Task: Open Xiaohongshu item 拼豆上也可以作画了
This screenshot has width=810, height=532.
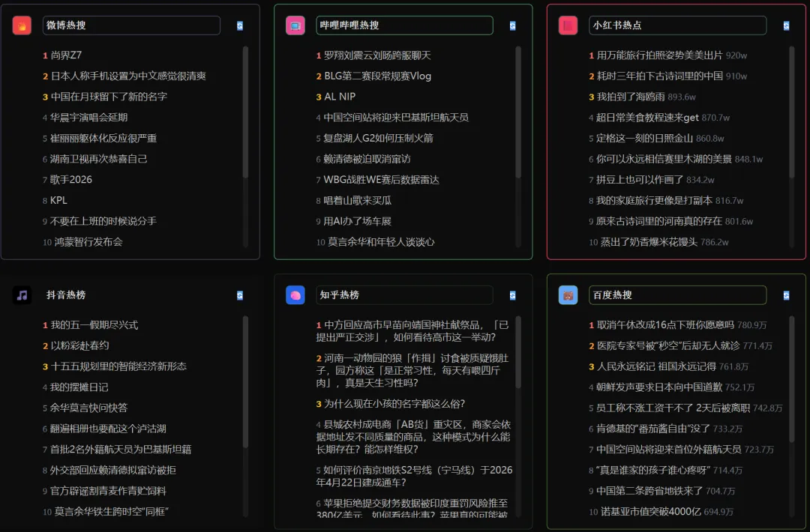Action: pyautogui.click(x=640, y=180)
